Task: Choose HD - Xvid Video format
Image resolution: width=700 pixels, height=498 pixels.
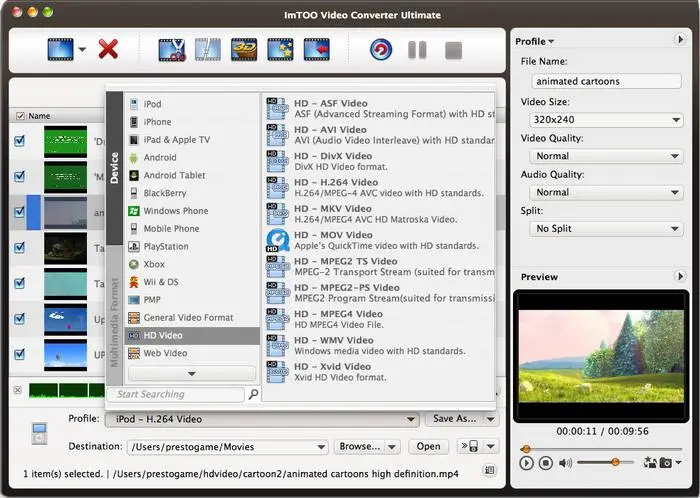Action: point(380,372)
